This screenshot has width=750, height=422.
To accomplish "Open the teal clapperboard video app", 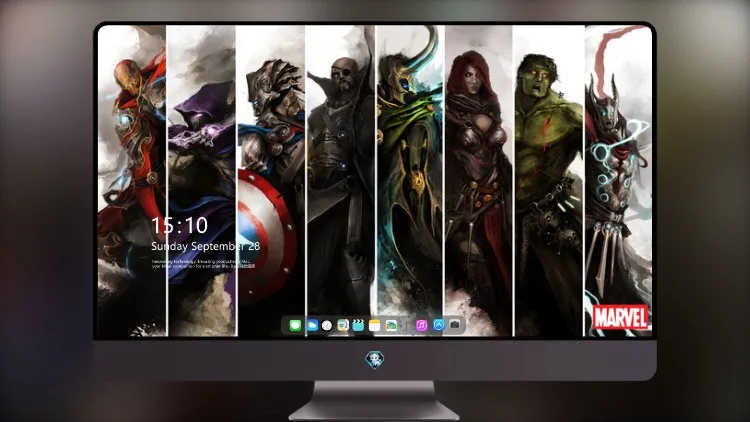I will pyautogui.click(x=358, y=325).
